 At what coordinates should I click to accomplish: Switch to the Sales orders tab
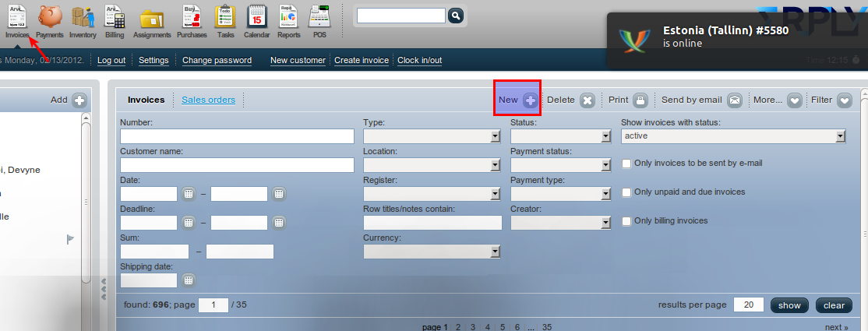point(209,100)
